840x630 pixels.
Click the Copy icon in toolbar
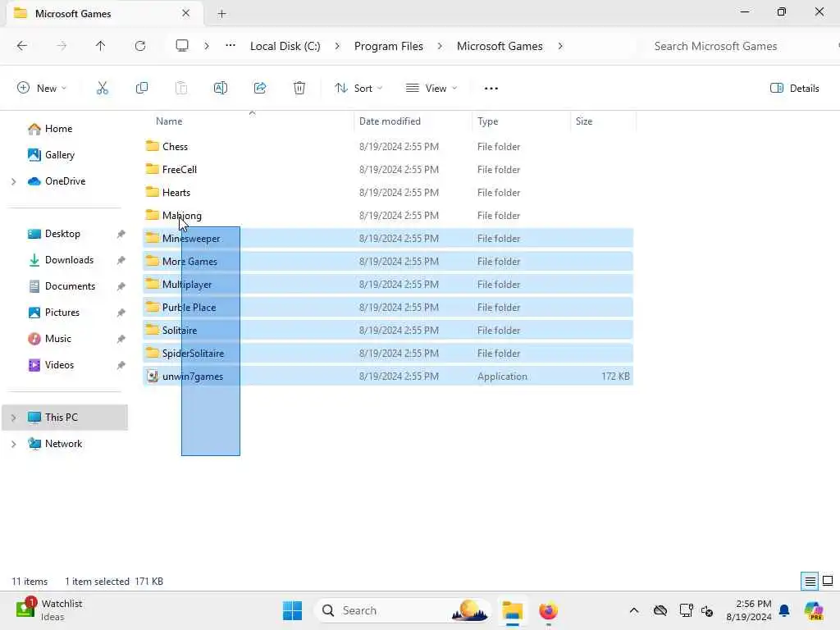click(x=142, y=88)
